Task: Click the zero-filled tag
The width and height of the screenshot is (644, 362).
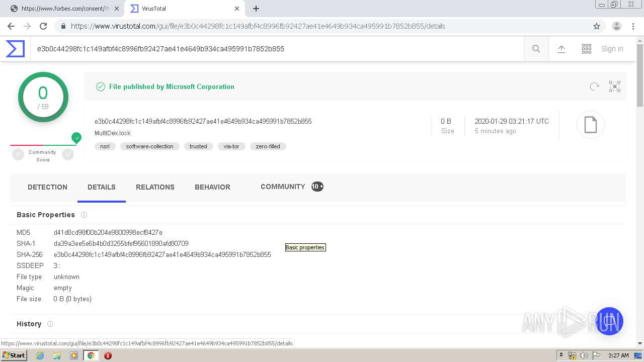Action: [268, 146]
